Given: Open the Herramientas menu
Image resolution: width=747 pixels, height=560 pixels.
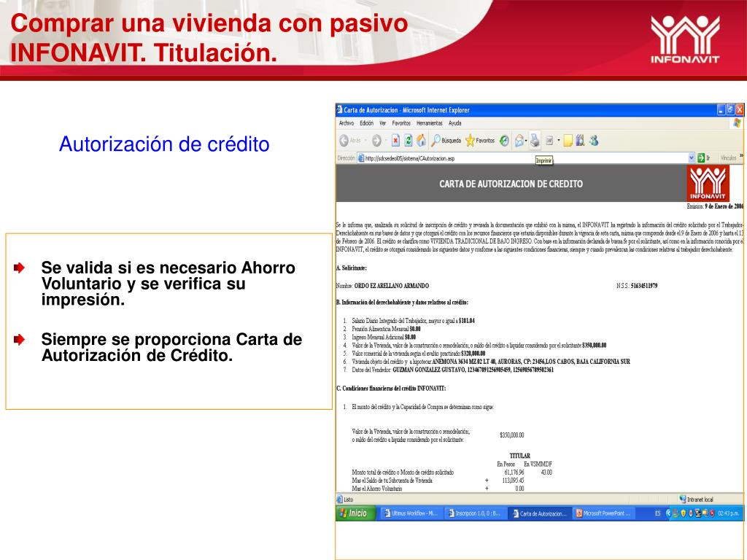Looking at the screenshot, I should click(429, 123).
